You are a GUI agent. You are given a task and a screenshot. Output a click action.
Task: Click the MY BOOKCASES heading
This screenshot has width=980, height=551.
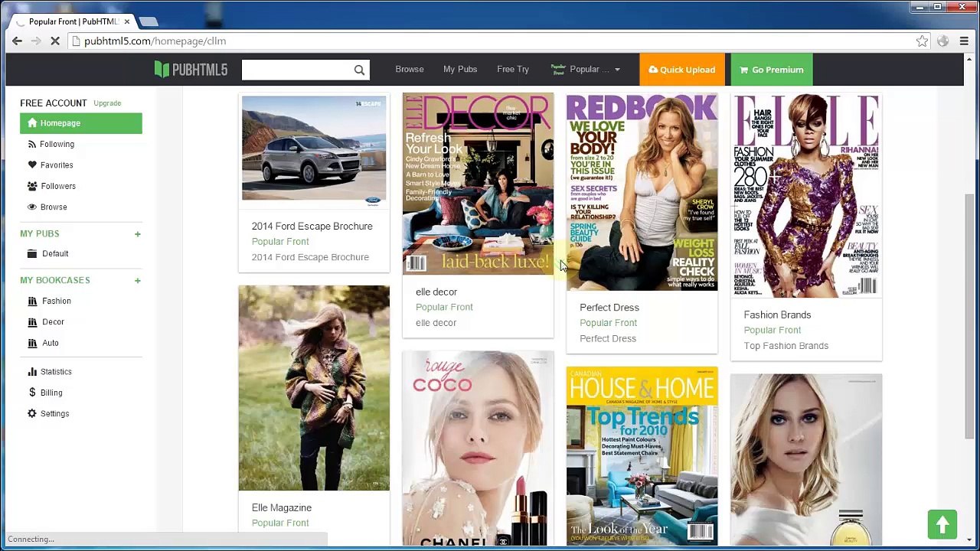click(x=55, y=280)
